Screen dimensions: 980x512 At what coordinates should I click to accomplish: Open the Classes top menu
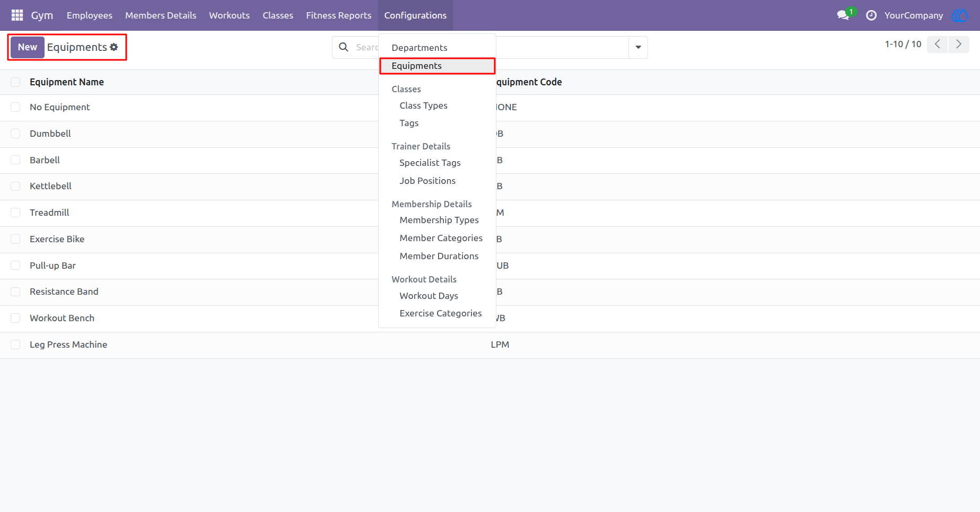(278, 15)
